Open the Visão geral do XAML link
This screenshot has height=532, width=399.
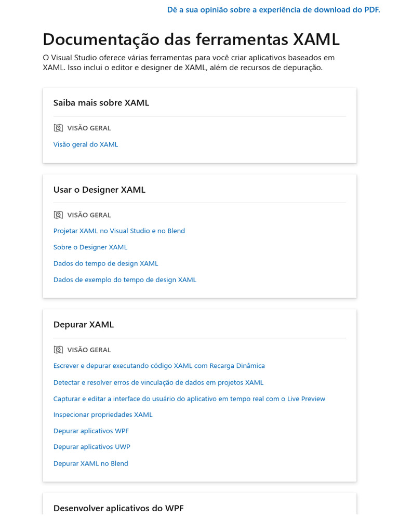click(86, 144)
